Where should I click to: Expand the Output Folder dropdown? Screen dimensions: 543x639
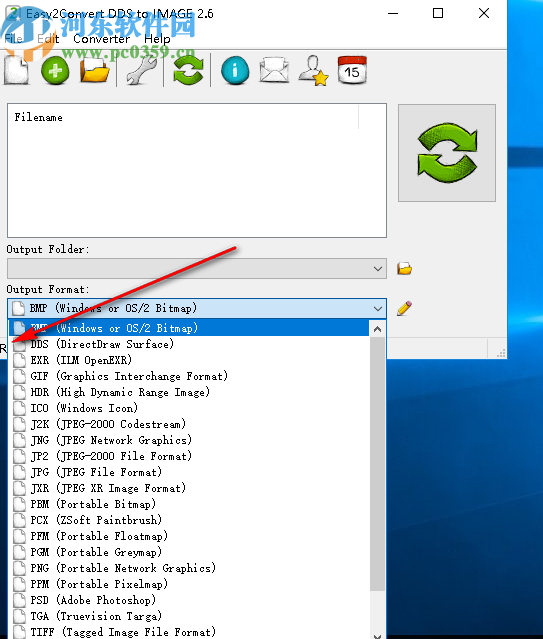tap(378, 269)
